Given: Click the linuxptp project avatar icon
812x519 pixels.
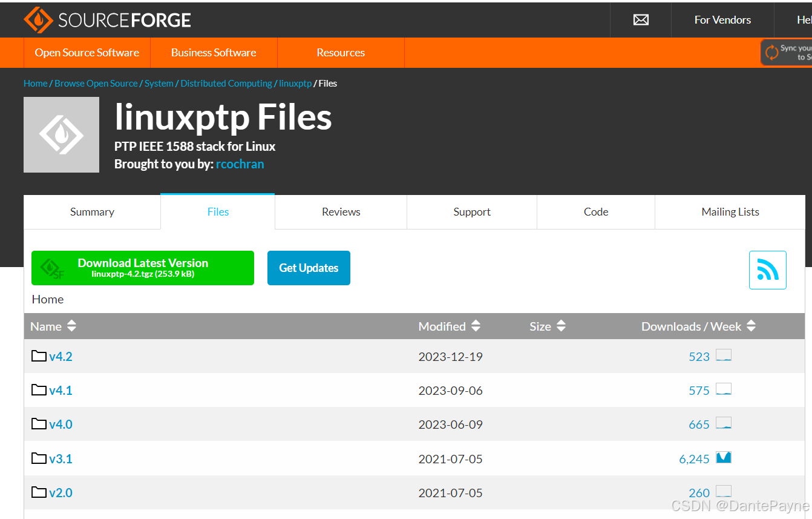Looking at the screenshot, I should (61, 134).
